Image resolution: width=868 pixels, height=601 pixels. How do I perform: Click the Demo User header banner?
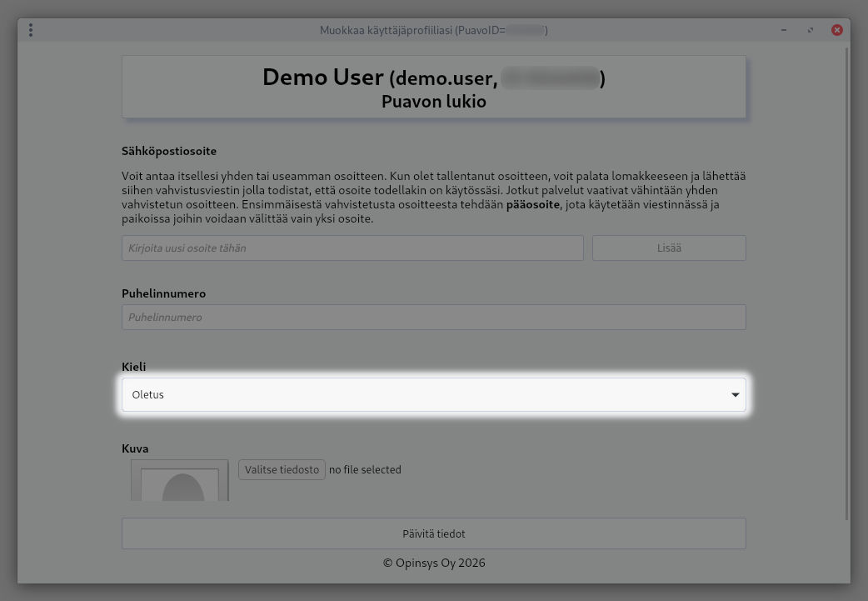[433, 88]
